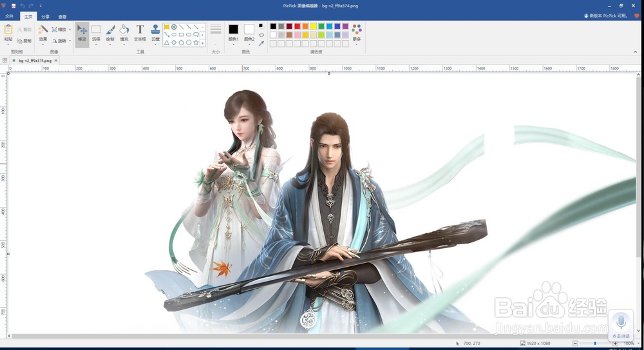Open the tab list grid icon
The height and width of the screenshot is (350, 644).
[x=5, y=61]
